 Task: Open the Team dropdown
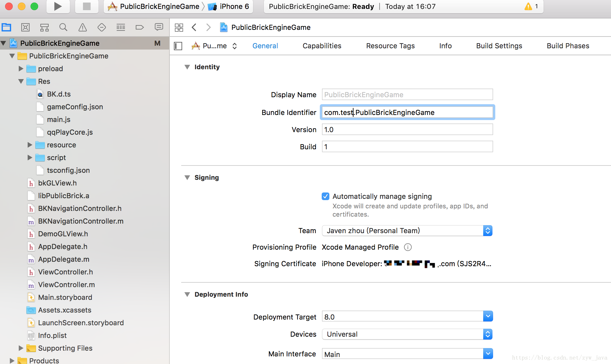point(407,231)
